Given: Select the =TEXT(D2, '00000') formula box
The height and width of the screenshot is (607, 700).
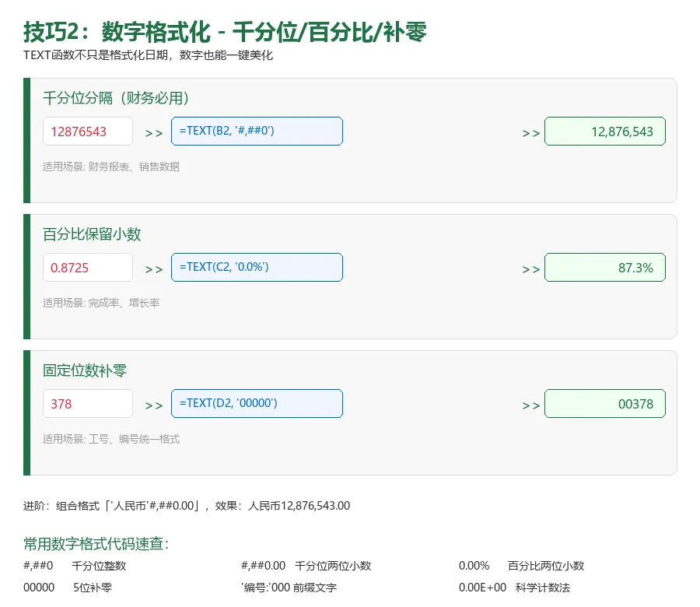Looking at the screenshot, I should pyautogui.click(x=257, y=404).
